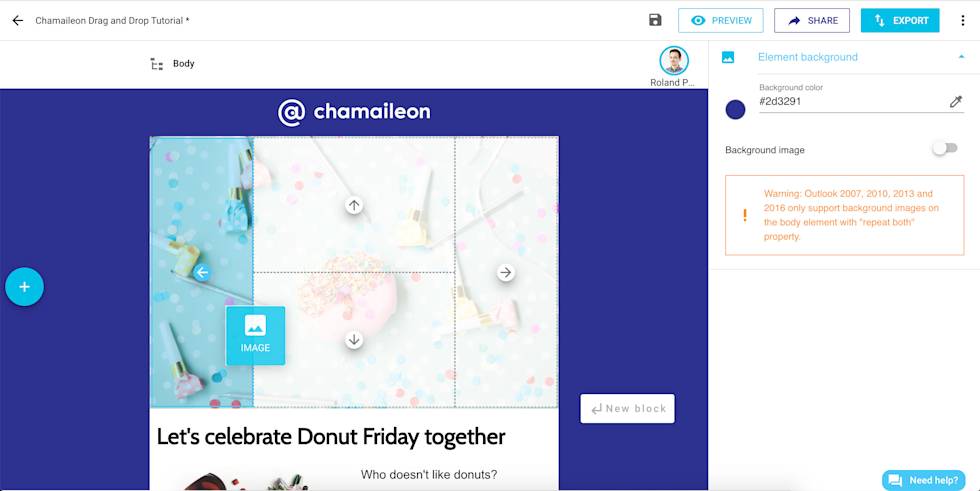Click the Share button
The image size is (980, 491).
click(811, 20)
